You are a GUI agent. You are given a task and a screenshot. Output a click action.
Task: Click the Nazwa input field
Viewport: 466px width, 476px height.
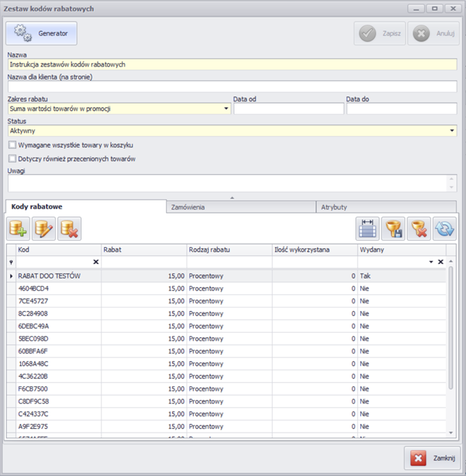(232, 64)
